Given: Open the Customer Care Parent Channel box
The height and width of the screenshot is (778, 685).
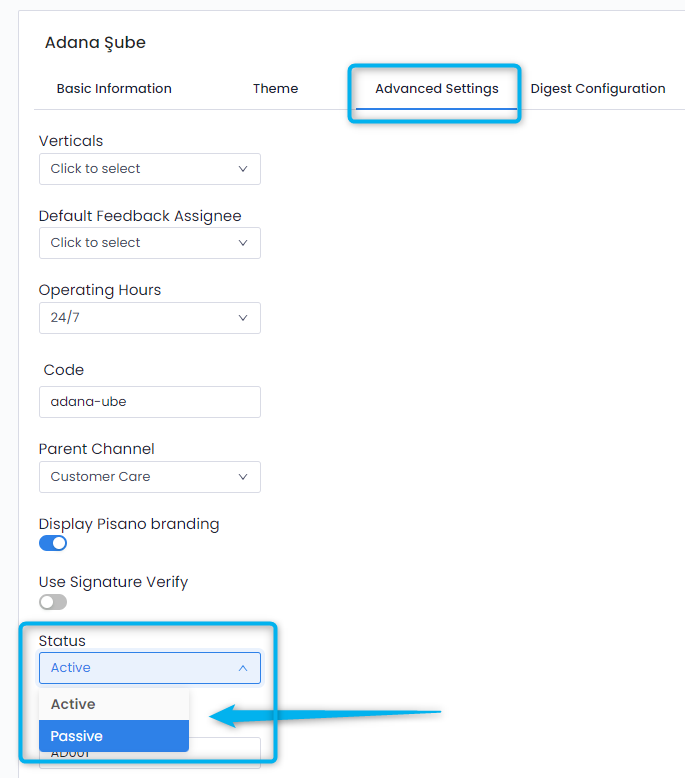Looking at the screenshot, I should coord(140,477).
